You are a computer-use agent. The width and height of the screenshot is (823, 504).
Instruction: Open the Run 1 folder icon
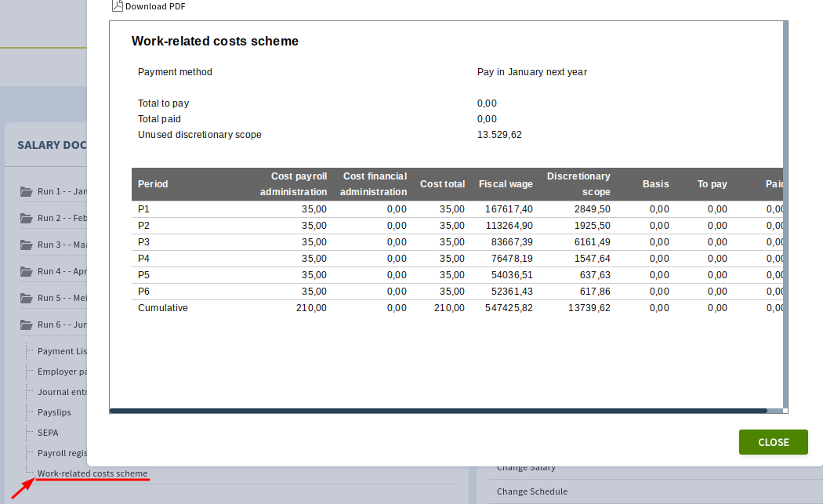click(x=26, y=191)
